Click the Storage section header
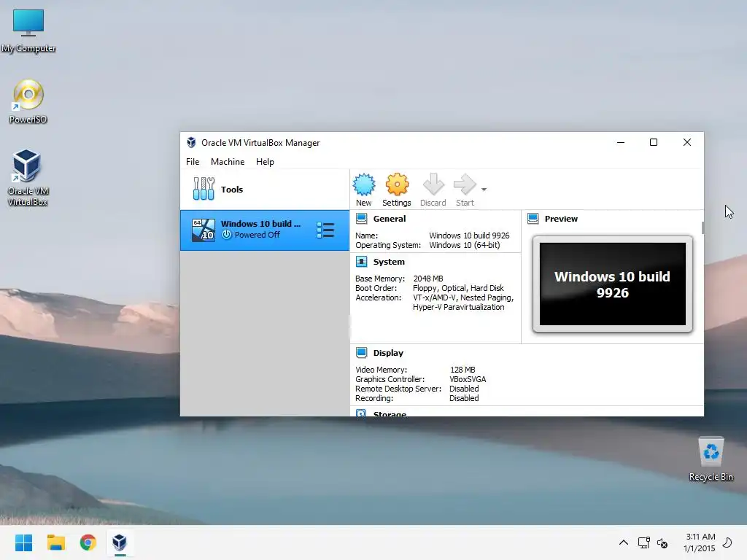Viewport: 747px width, 560px height. (x=390, y=413)
